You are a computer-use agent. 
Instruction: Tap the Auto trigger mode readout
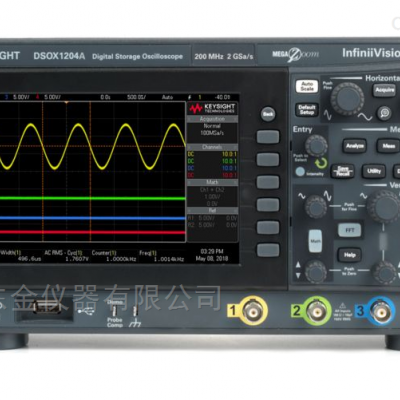167,97
